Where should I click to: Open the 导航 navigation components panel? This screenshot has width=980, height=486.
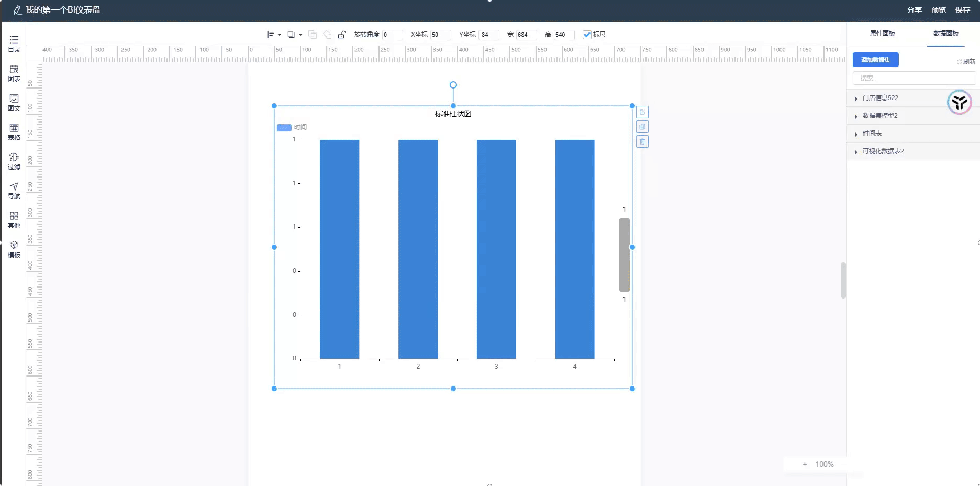[x=14, y=191]
